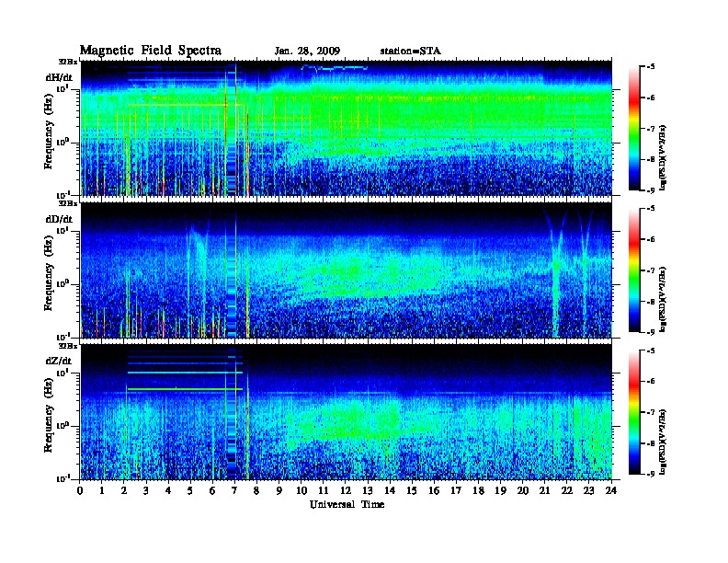This screenshot has height=563, width=728.
Task: Click hour tick label "3" on time axis
Action: click(146, 490)
